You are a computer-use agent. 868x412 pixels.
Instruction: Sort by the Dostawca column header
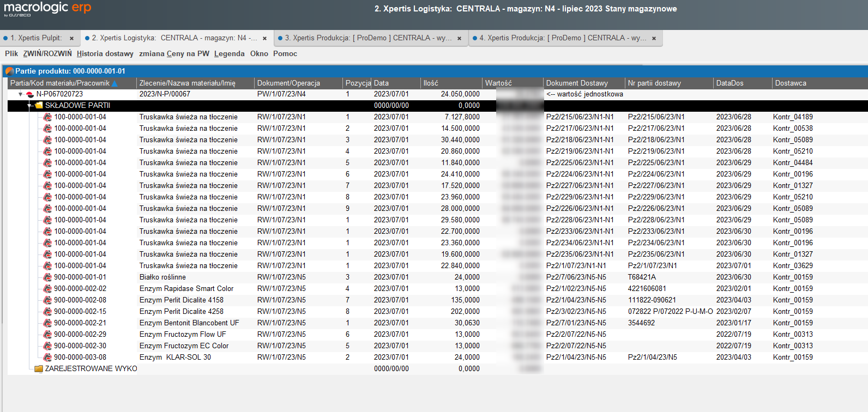click(x=791, y=83)
